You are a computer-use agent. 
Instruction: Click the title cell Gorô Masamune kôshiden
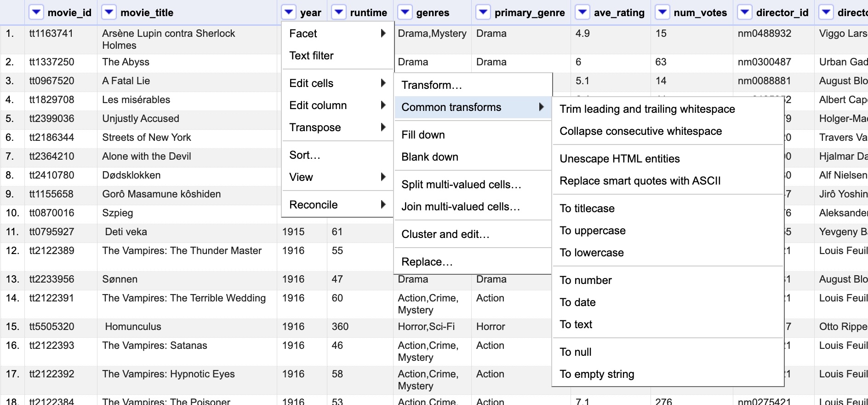click(161, 194)
